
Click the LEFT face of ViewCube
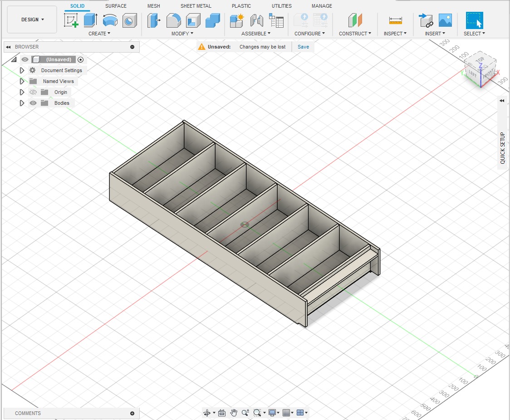473,74
